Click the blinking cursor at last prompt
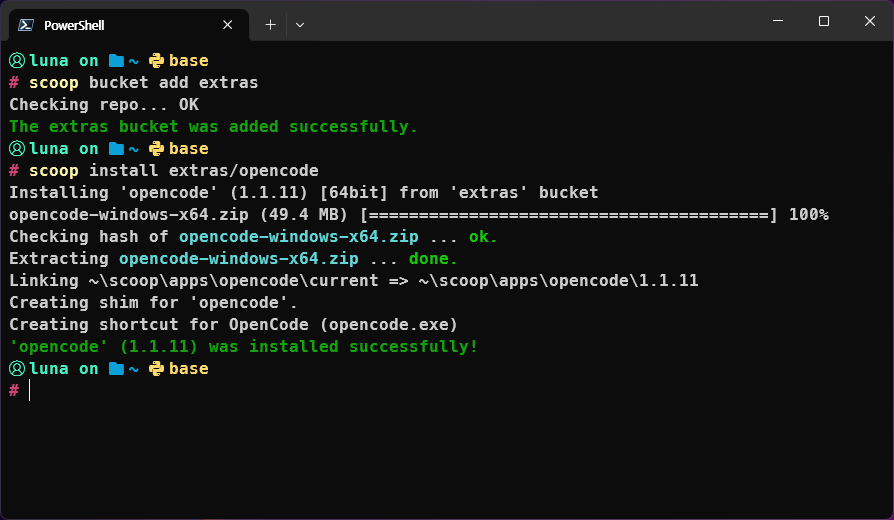The image size is (894, 520). click(30, 391)
